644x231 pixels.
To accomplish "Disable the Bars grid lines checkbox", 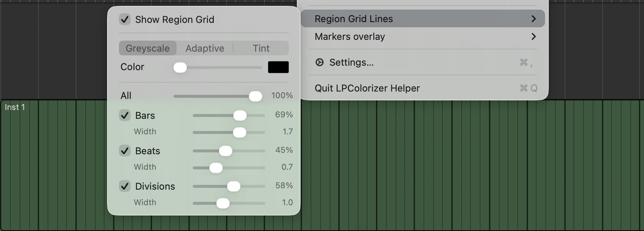I will [125, 115].
